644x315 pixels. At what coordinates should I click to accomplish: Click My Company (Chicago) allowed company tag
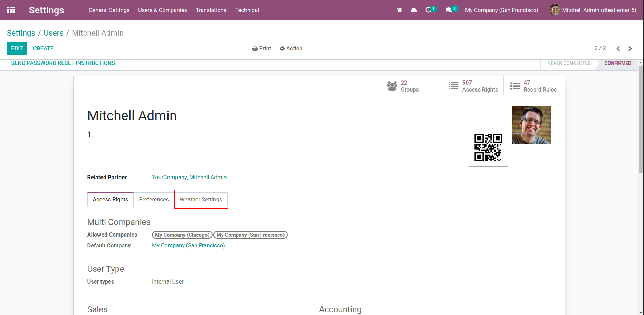click(182, 235)
